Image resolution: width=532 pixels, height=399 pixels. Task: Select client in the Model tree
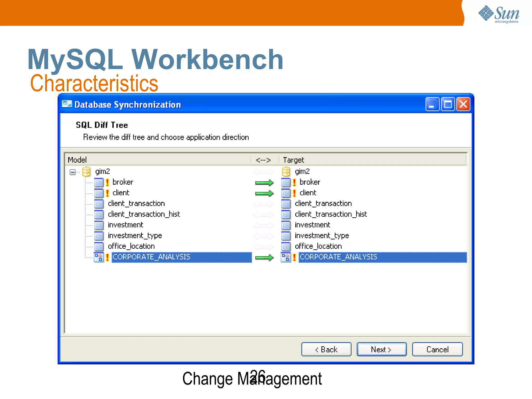click(121, 193)
